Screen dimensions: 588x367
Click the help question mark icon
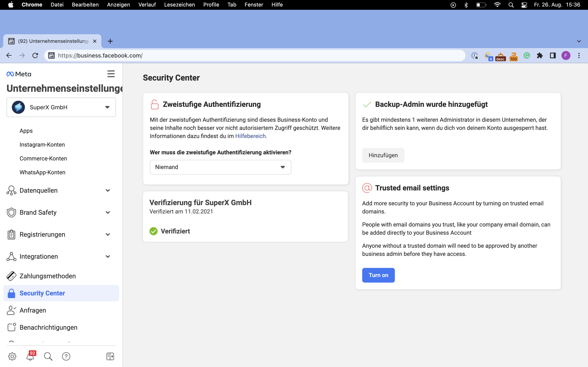66,356
